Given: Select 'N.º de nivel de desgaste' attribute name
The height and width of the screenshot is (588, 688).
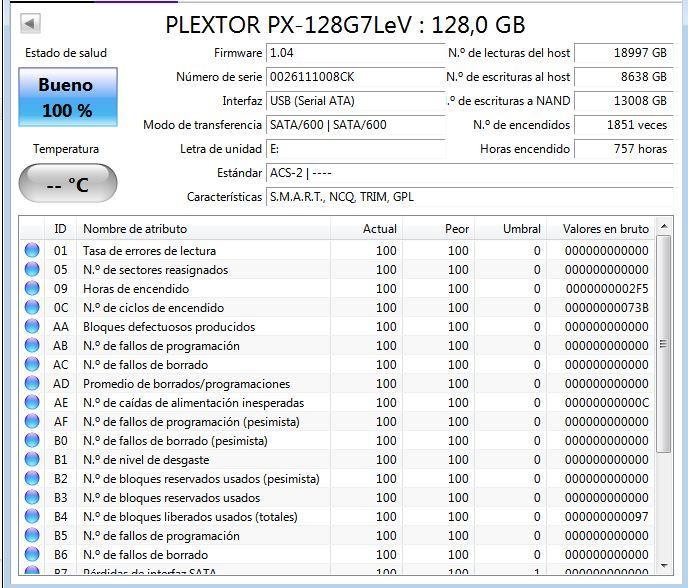Looking at the screenshot, I should pos(146,460).
